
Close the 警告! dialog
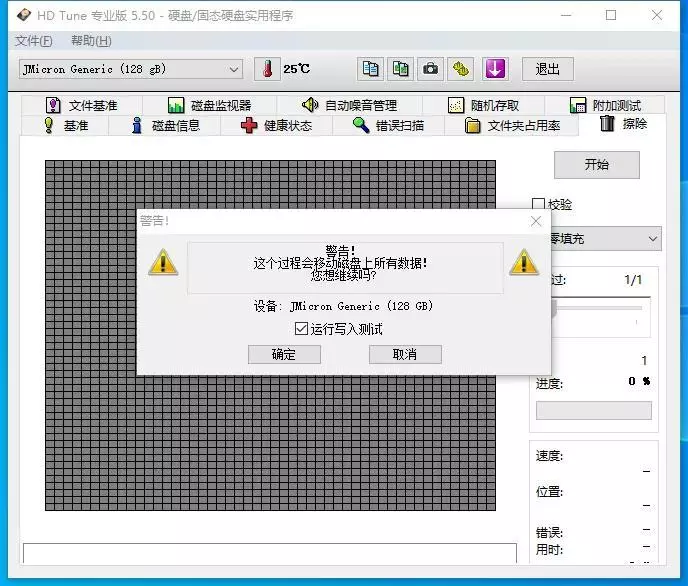536,221
